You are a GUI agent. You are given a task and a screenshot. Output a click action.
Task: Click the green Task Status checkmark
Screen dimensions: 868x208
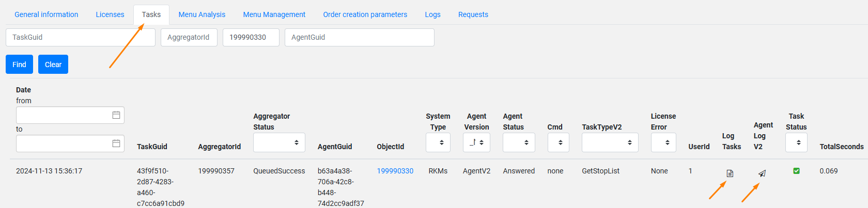[x=796, y=171]
